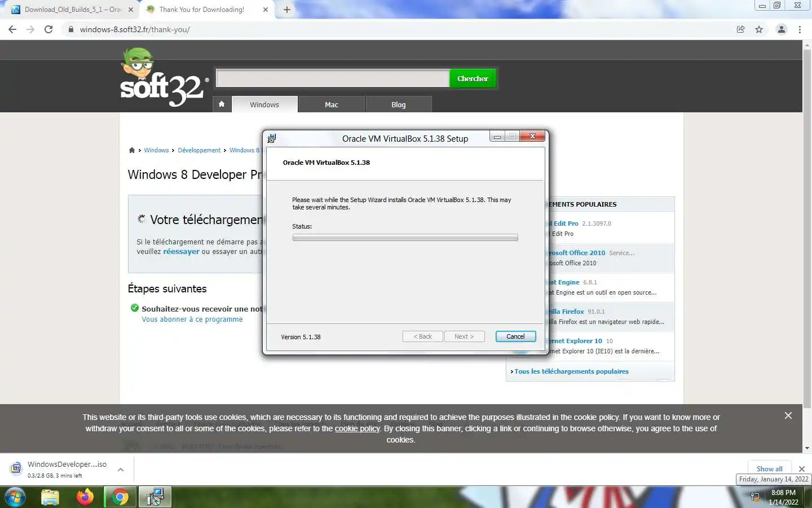
Task: Follow the Windows breadcrumb link
Action: point(156,150)
